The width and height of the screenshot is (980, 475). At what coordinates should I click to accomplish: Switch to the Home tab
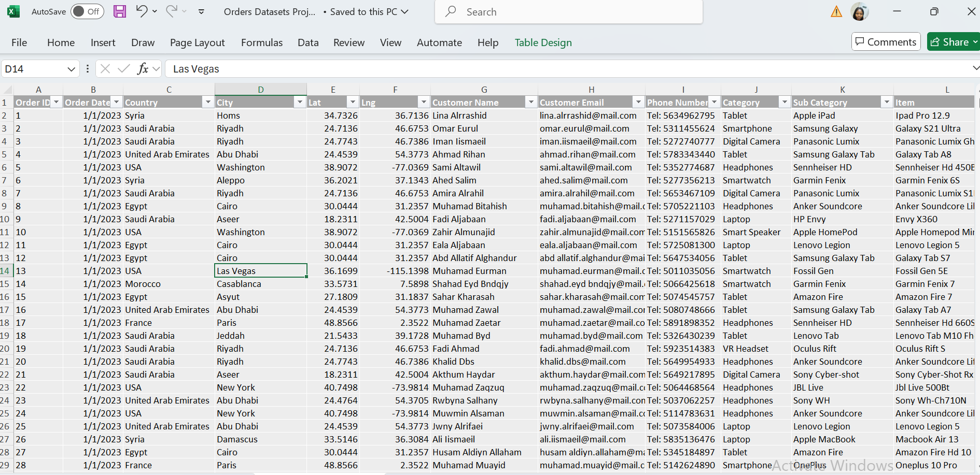point(61,42)
